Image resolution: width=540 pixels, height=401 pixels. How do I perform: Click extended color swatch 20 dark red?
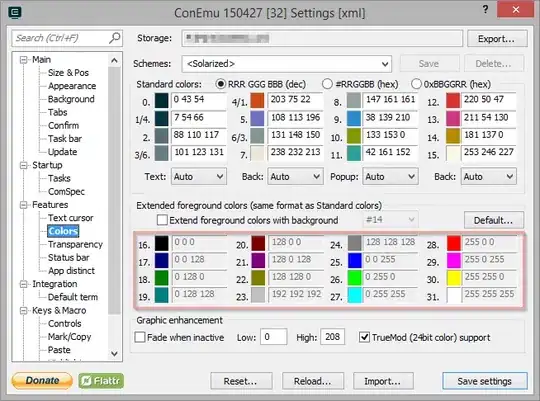pyautogui.click(x=258, y=243)
